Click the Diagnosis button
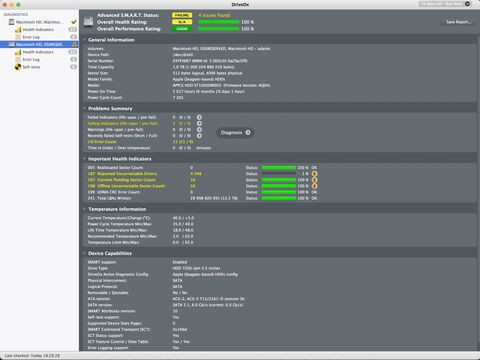Viewport: 480px width, 360px height. [235, 133]
